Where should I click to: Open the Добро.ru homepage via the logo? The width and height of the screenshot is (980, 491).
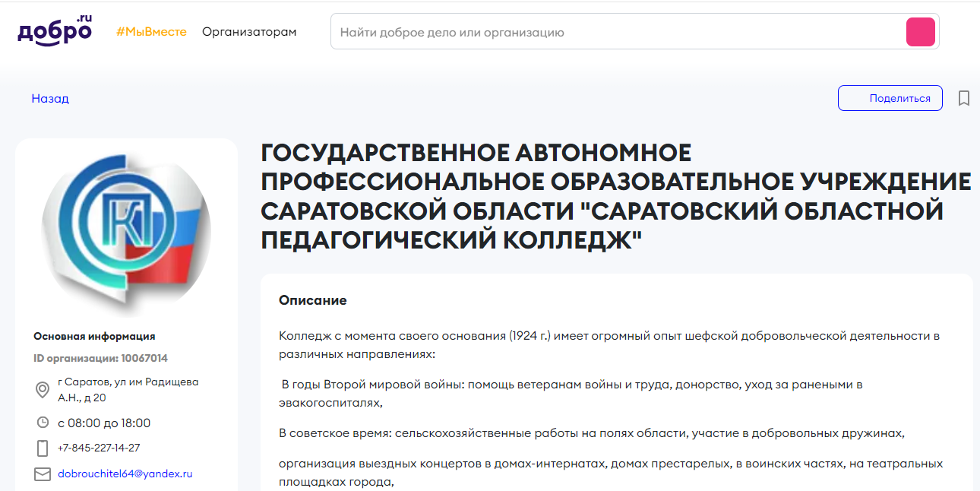(53, 31)
